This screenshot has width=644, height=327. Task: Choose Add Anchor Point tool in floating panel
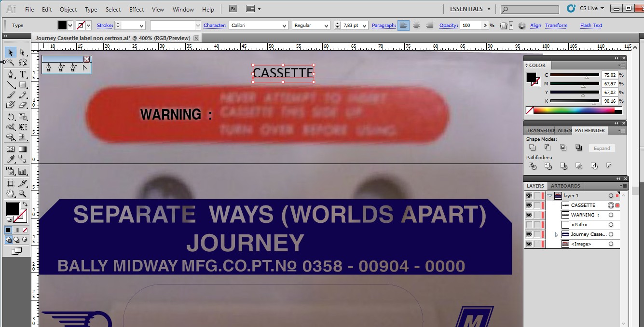click(x=61, y=68)
